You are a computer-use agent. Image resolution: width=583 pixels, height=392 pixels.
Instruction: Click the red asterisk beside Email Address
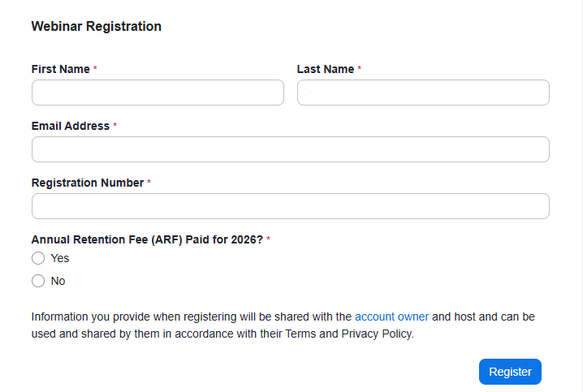(x=115, y=127)
